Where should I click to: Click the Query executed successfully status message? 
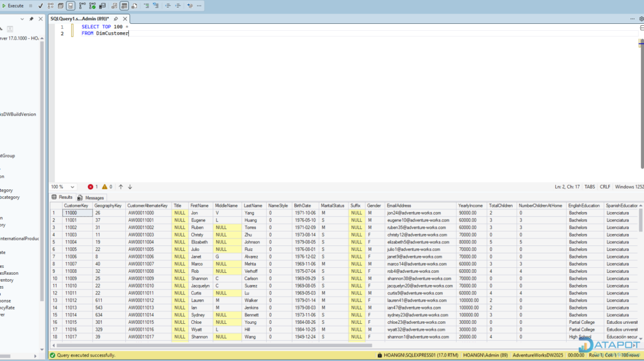[82, 355]
